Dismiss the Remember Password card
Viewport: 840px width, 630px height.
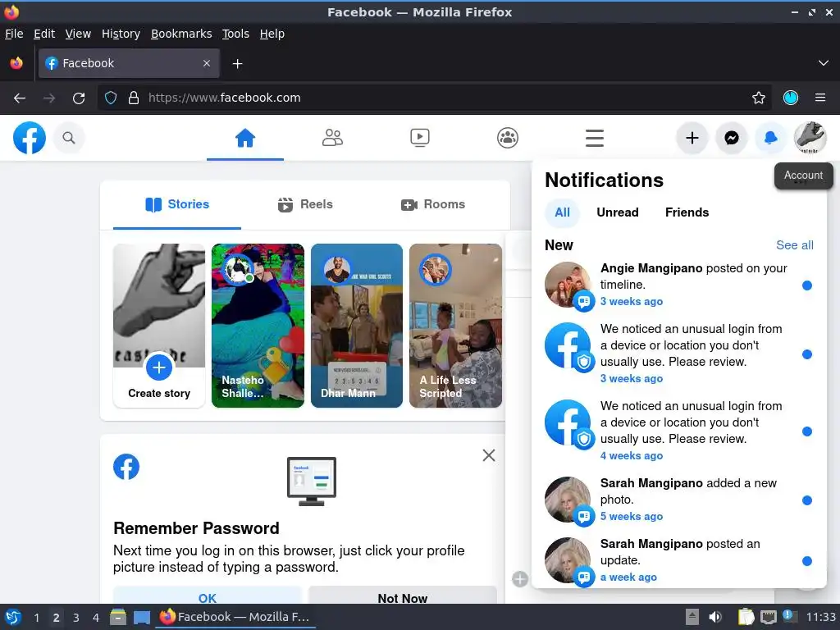tap(489, 455)
